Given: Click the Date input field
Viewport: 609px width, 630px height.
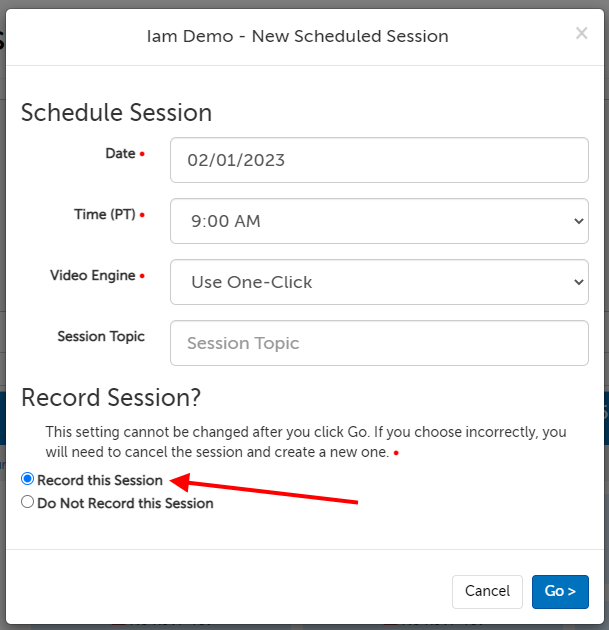Looking at the screenshot, I should [x=379, y=160].
